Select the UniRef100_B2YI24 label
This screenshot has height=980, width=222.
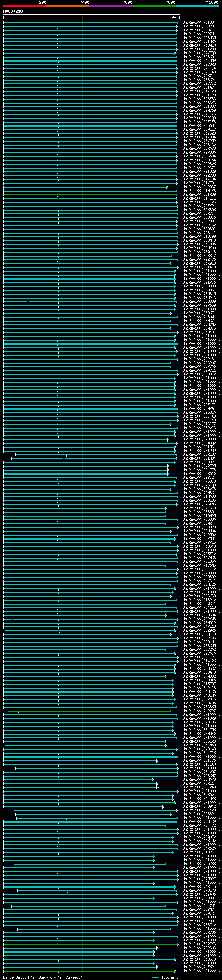click(199, 478)
